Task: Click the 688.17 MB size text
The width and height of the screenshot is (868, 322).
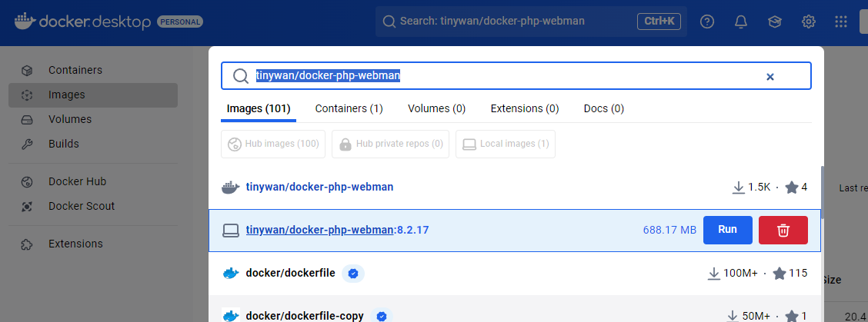Action: [669, 230]
